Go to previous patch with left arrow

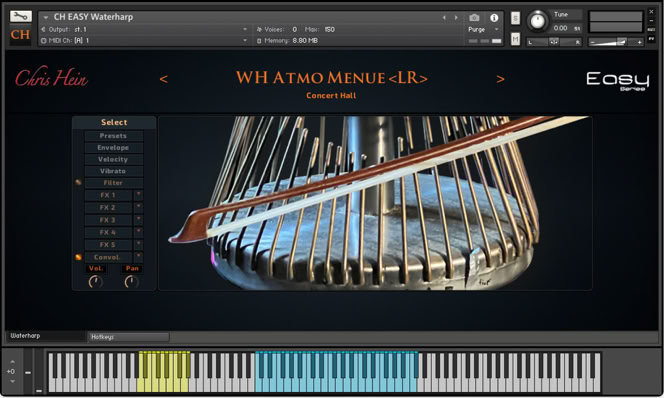164,79
